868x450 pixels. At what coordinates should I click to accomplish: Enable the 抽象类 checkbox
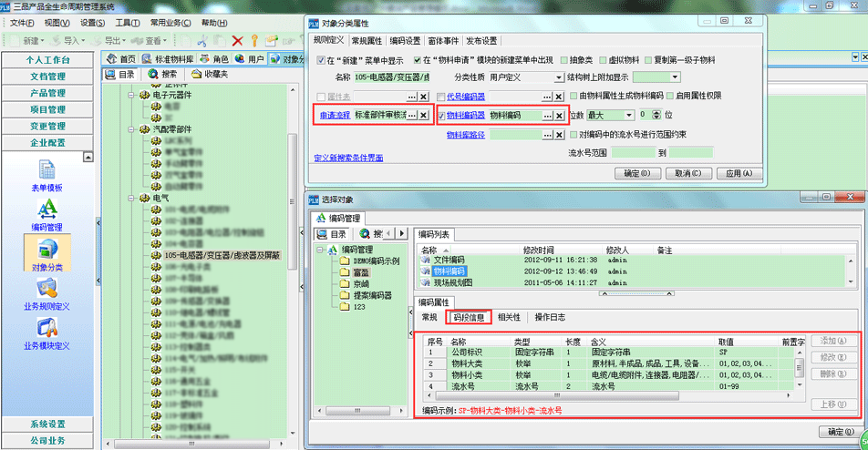point(564,60)
